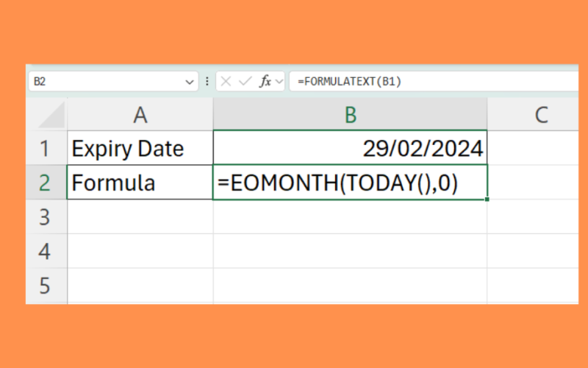The height and width of the screenshot is (368, 588).
Task: Select the Expiry Date cell
Action: (x=140, y=149)
